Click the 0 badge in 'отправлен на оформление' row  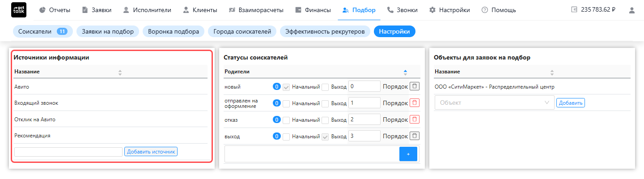click(x=277, y=103)
